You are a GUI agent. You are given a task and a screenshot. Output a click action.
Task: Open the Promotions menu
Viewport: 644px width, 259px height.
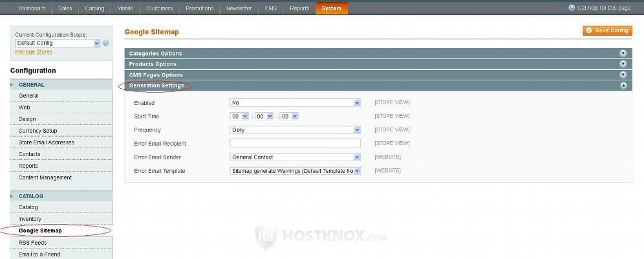pyautogui.click(x=199, y=8)
